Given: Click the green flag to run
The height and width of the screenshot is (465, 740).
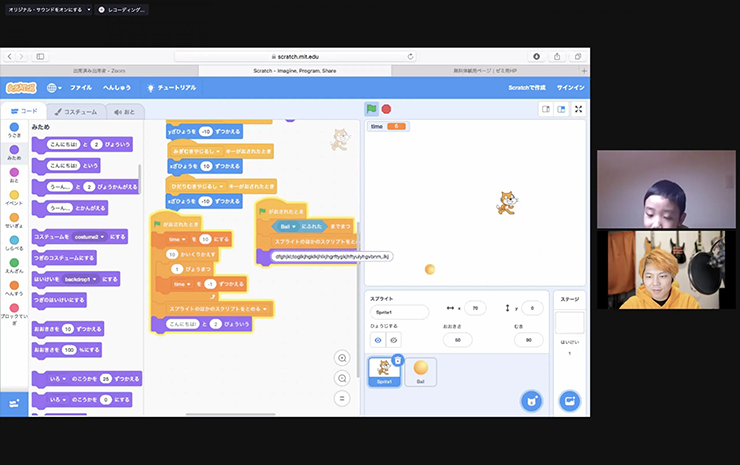Looking at the screenshot, I should pyautogui.click(x=371, y=109).
